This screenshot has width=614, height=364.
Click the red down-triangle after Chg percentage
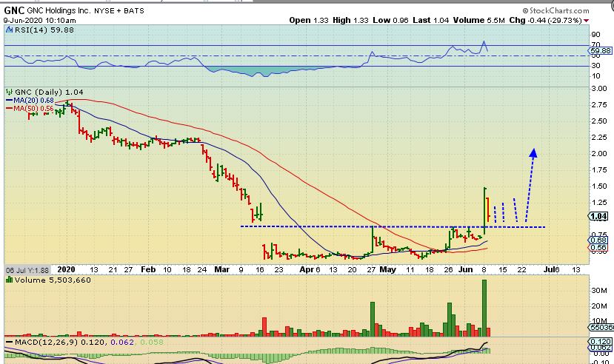(x=586, y=20)
